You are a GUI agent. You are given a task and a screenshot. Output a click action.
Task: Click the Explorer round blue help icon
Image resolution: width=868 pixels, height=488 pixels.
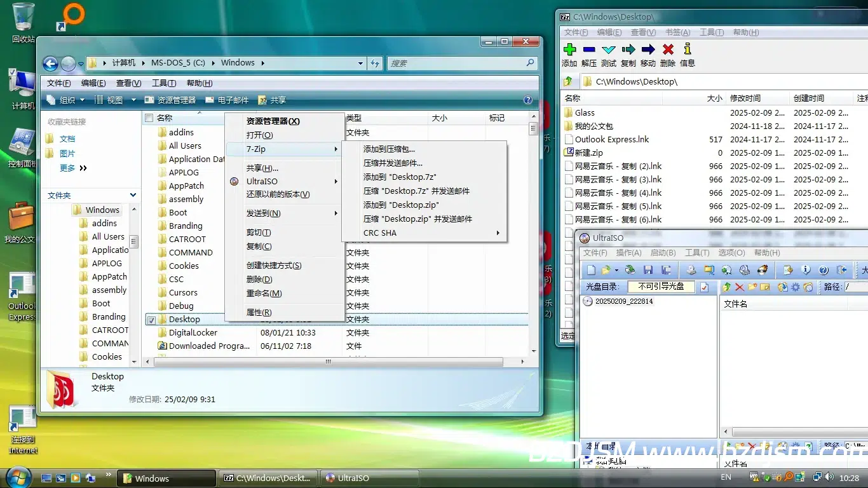[527, 100]
